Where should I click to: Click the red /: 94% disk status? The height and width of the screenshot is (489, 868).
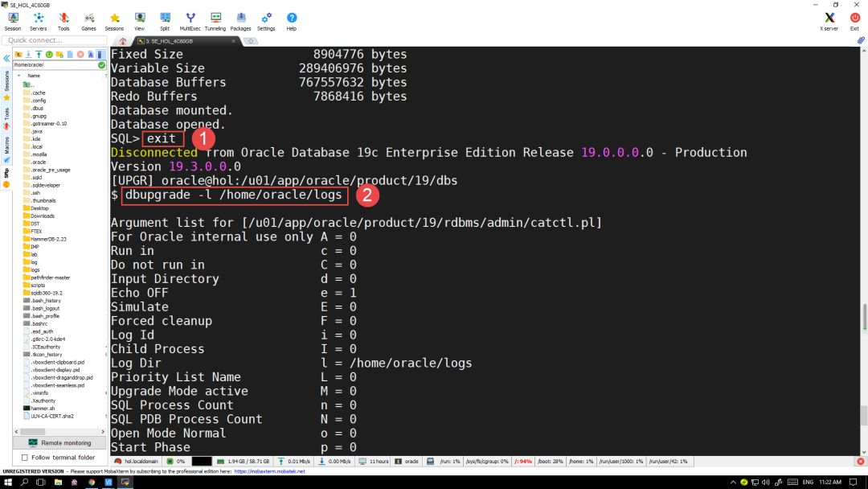pos(522,462)
